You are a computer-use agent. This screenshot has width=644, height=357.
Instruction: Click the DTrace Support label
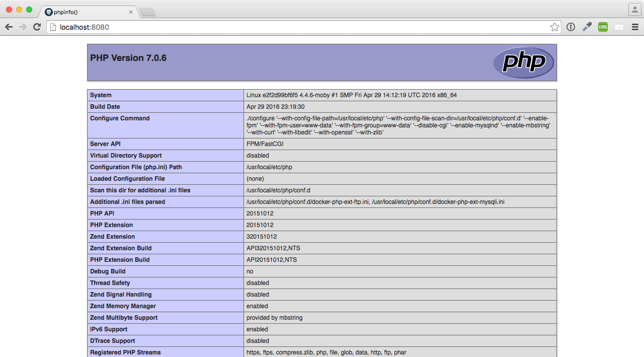click(x=113, y=341)
